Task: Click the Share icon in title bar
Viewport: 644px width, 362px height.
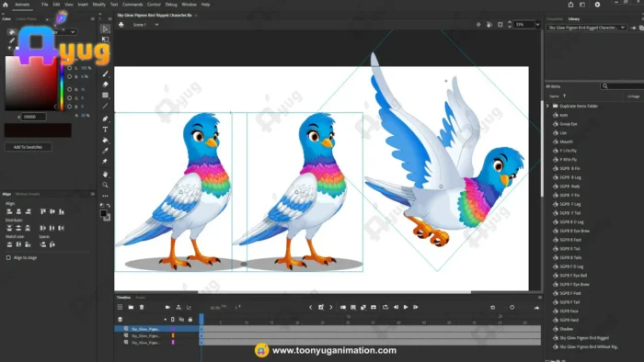Action: pos(571,5)
